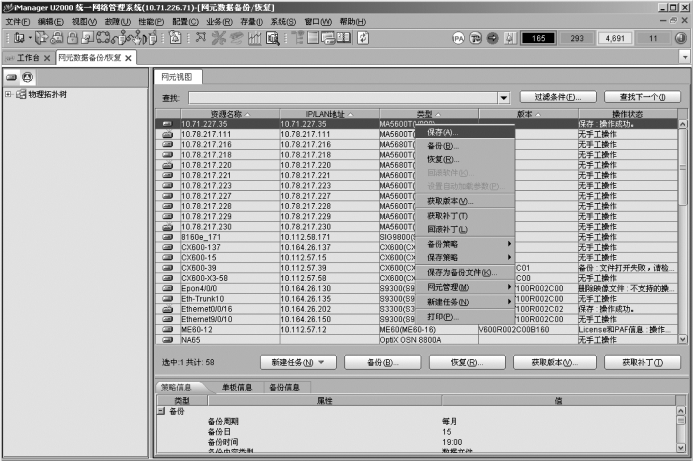Choose 获取版本(V)... in the context menu

point(465,201)
